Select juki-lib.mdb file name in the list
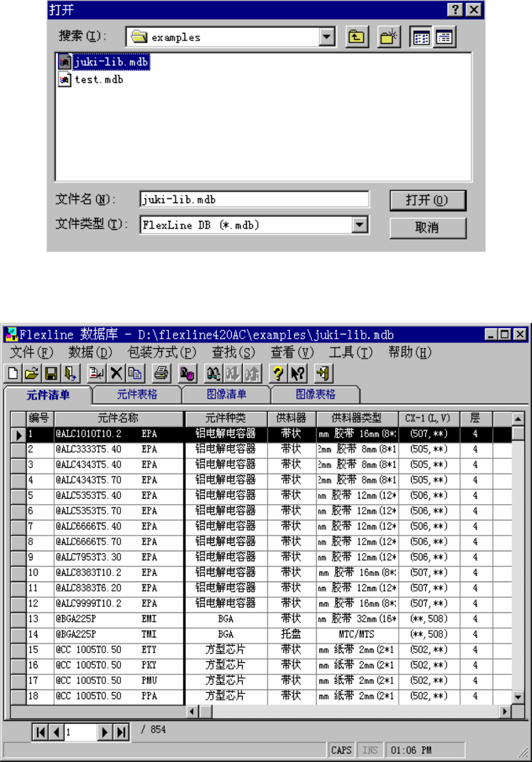Image resolution: width=532 pixels, height=762 pixels. point(111,62)
